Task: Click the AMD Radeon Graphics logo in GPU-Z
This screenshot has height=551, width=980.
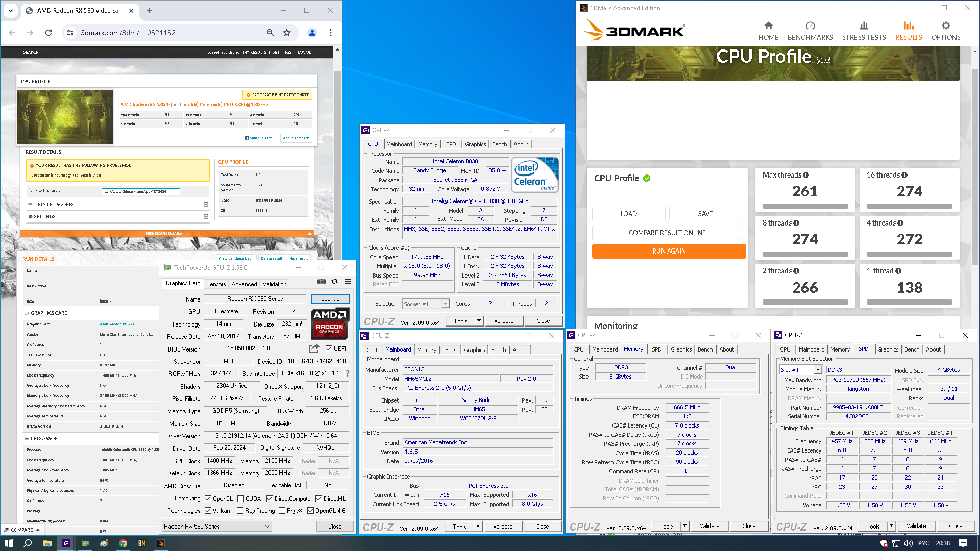Action: [x=330, y=323]
